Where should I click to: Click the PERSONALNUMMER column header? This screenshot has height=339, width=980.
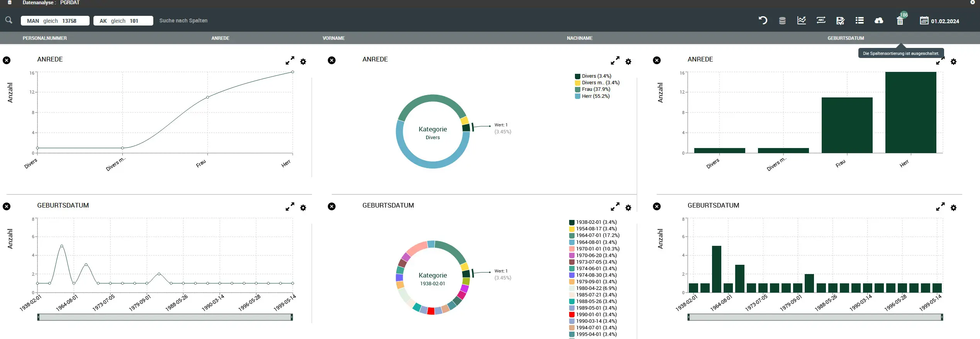pos(45,38)
